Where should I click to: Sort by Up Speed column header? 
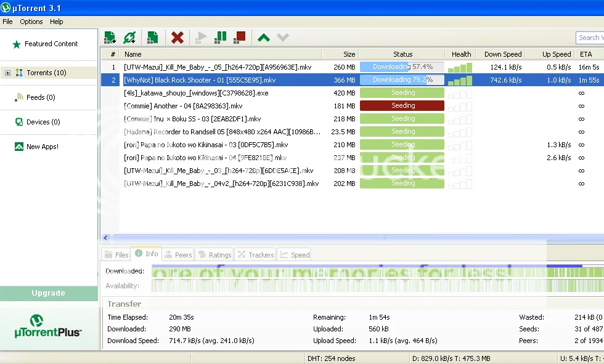tap(550, 54)
